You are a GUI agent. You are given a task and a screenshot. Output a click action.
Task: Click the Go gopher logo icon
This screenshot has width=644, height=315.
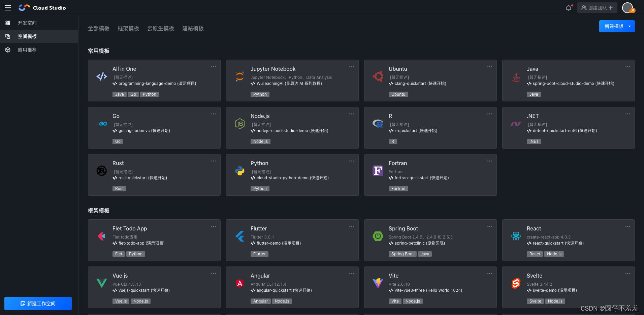(x=102, y=124)
